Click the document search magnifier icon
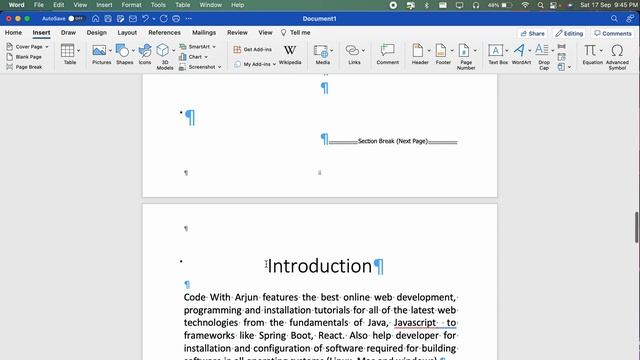This screenshot has width=640, height=360. [614, 19]
